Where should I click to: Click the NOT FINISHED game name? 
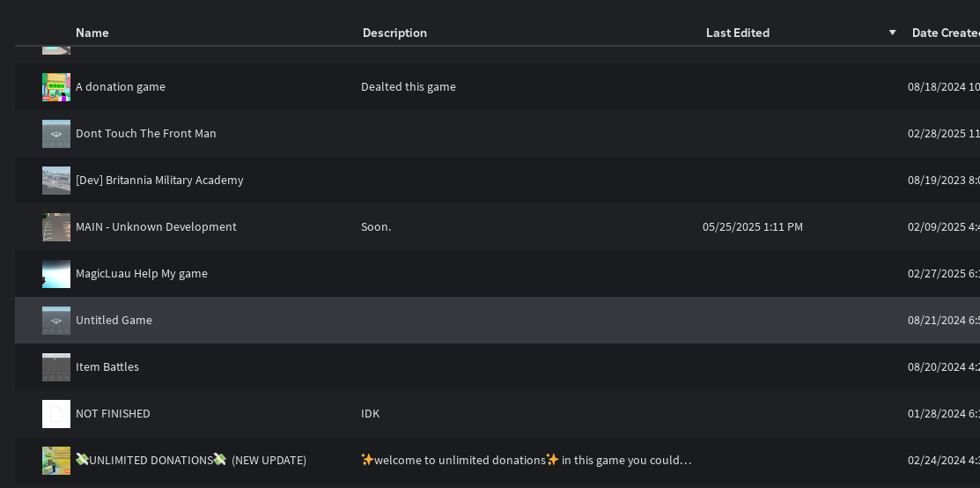click(113, 414)
